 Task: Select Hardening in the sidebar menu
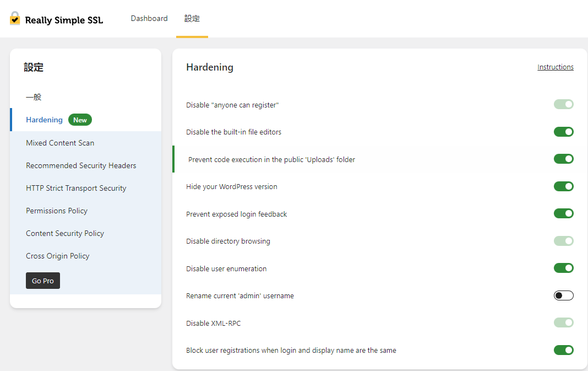pyautogui.click(x=44, y=120)
